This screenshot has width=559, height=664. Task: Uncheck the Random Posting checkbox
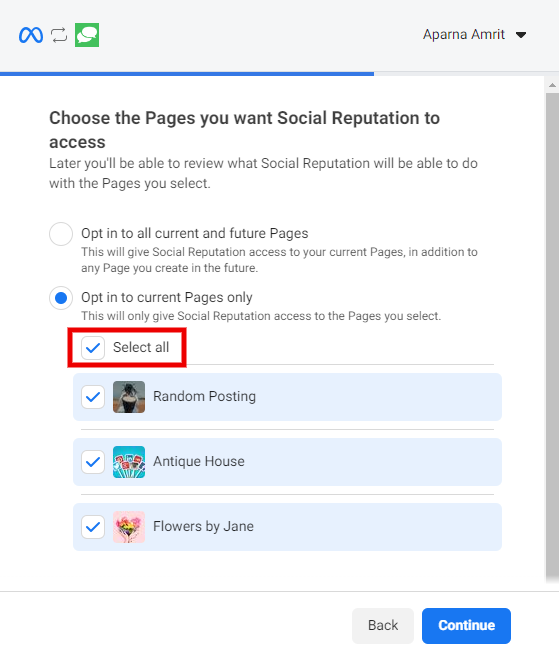point(93,397)
